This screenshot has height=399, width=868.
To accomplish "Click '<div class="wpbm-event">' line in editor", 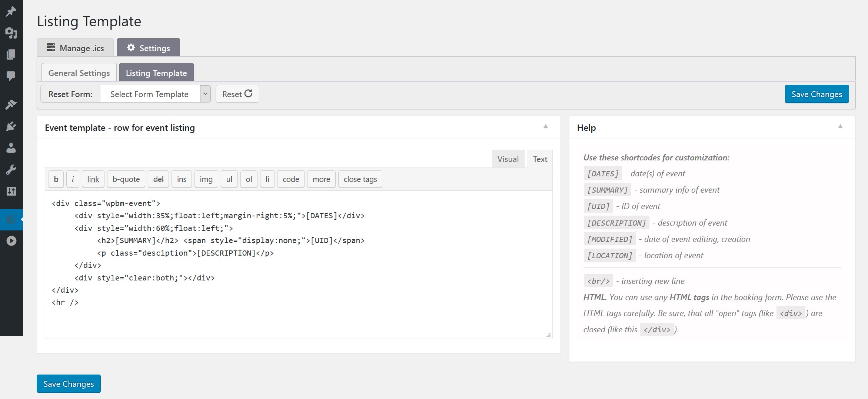I will [106, 203].
